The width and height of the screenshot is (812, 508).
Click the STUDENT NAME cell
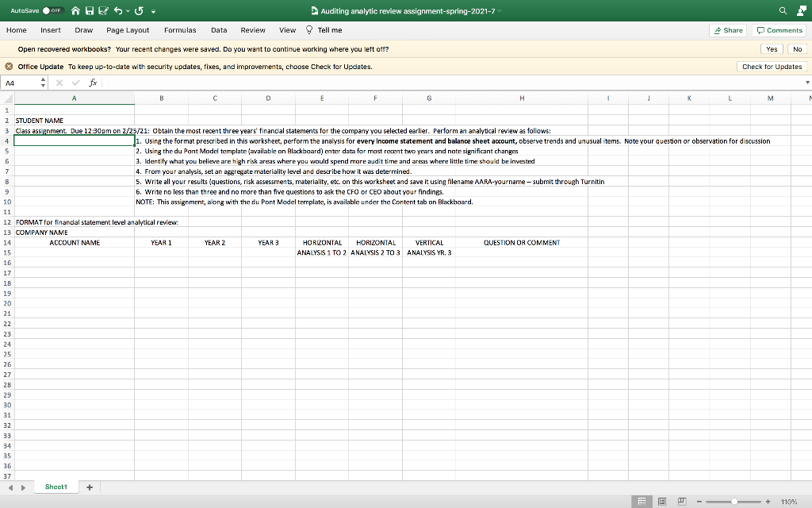[74, 121]
